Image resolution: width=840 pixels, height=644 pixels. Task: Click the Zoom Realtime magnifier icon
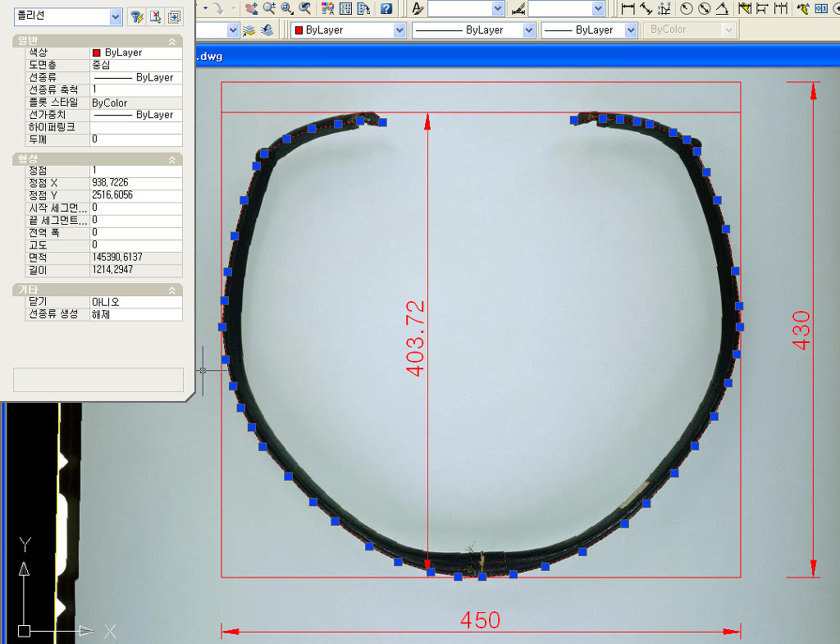(269, 8)
